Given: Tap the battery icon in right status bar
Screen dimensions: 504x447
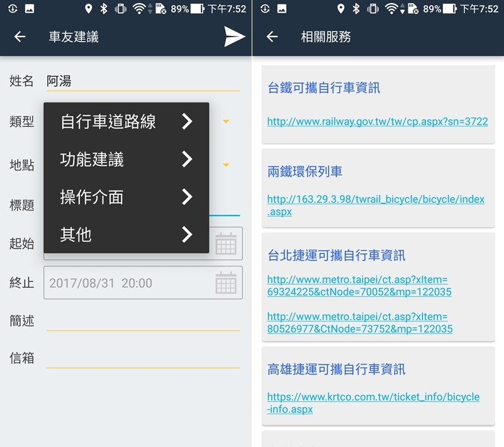Looking at the screenshot, I should (x=450, y=9).
